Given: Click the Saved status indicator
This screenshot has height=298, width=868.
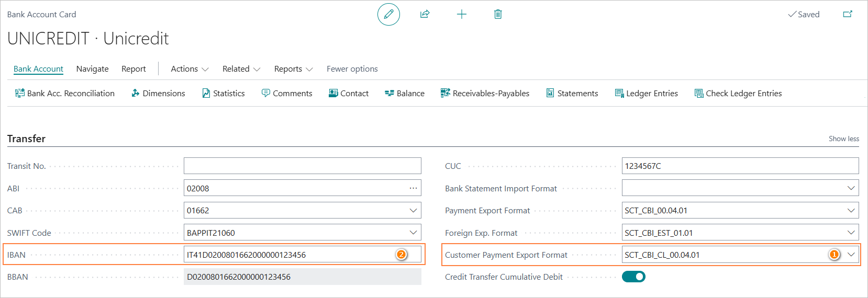Looking at the screenshot, I should click(804, 14).
